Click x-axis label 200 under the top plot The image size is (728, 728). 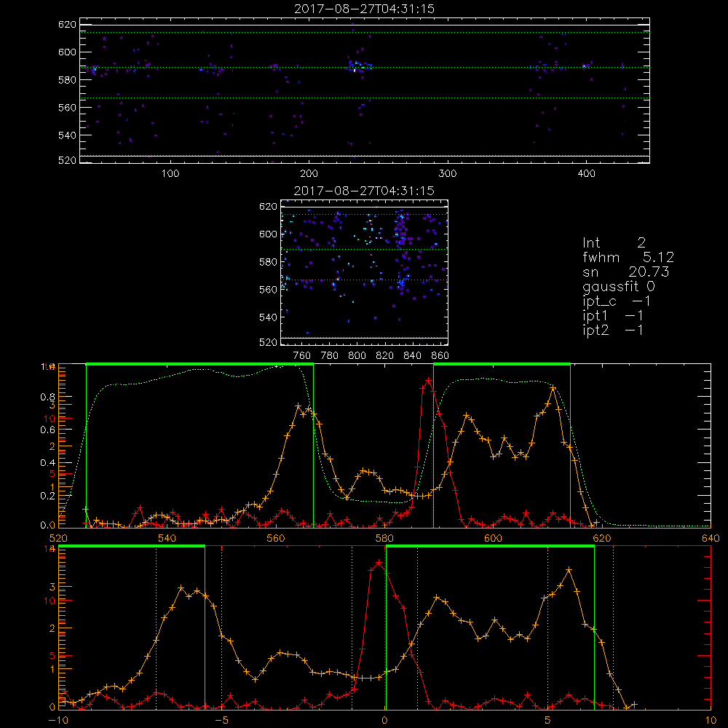(x=309, y=174)
